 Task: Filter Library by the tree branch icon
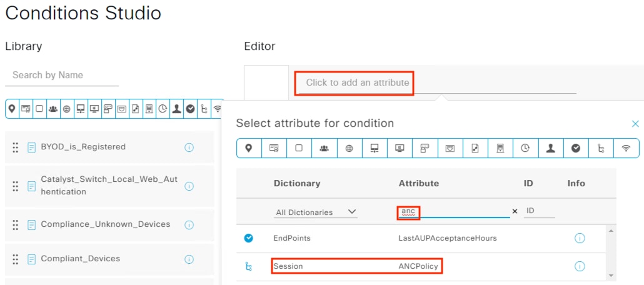point(204,109)
